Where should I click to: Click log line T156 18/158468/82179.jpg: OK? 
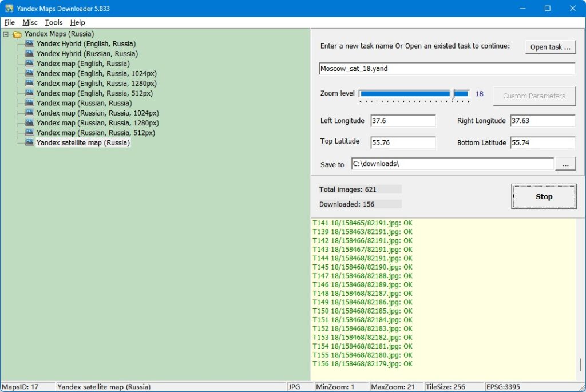pos(362,364)
